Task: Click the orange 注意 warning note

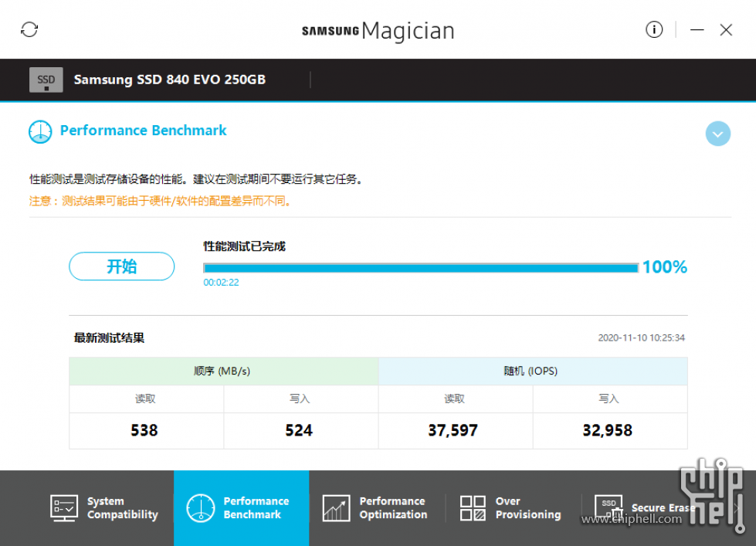Action: 161,201
